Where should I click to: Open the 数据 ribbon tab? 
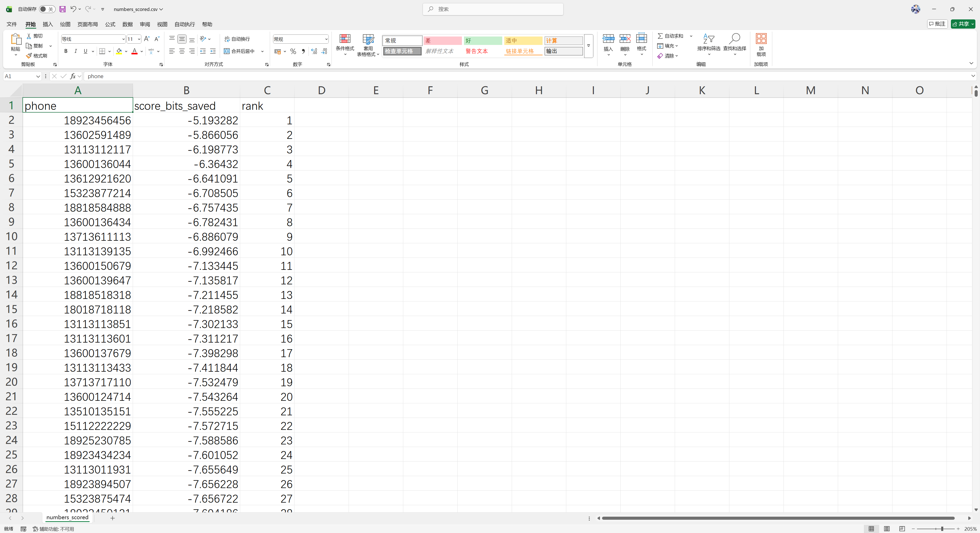127,24
